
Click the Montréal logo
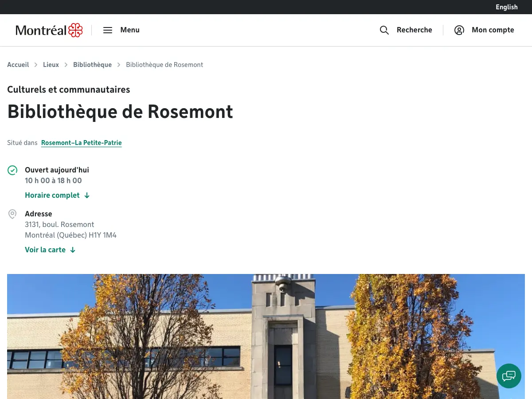click(x=49, y=30)
